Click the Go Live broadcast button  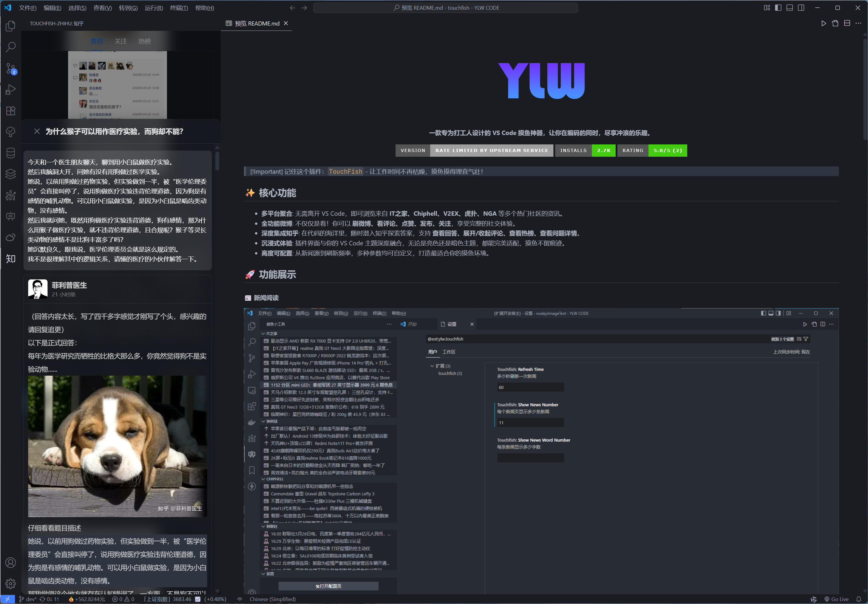pos(836,599)
